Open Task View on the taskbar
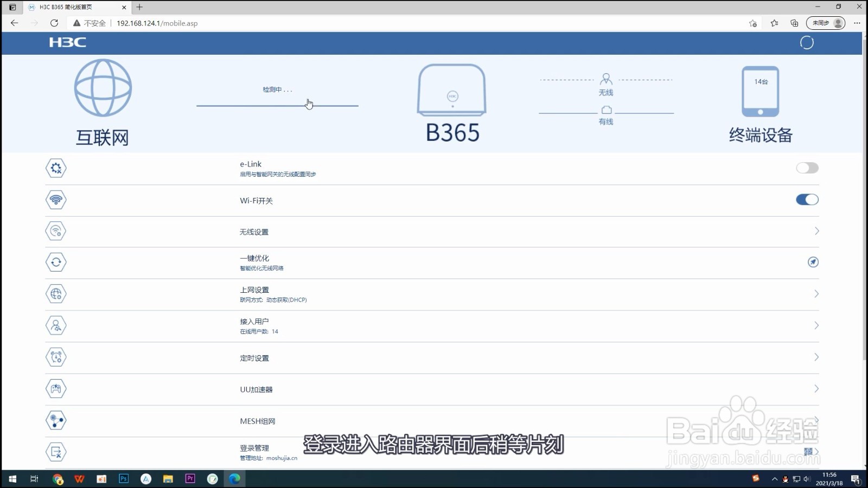The width and height of the screenshot is (868, 488). tap(34, 479)
